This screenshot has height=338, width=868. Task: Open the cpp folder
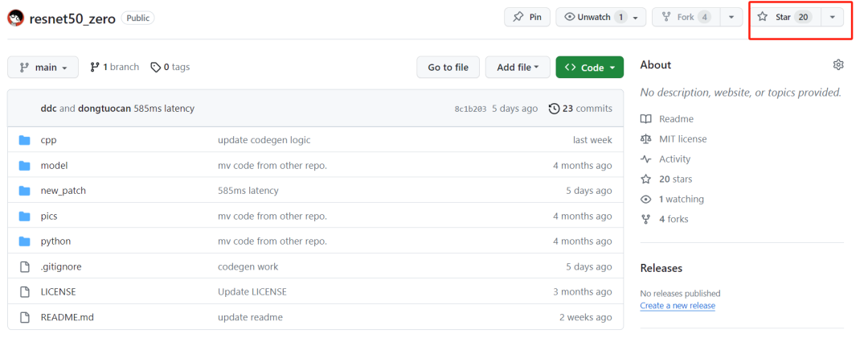tap(49, 140)
